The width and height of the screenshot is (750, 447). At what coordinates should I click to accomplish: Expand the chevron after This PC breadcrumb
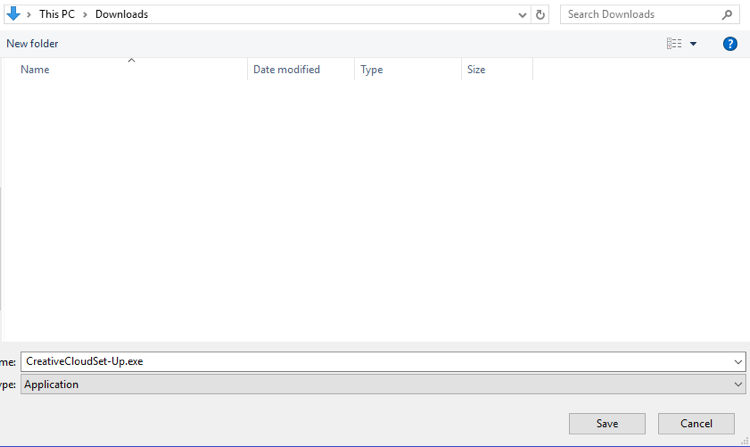[85, 15]
